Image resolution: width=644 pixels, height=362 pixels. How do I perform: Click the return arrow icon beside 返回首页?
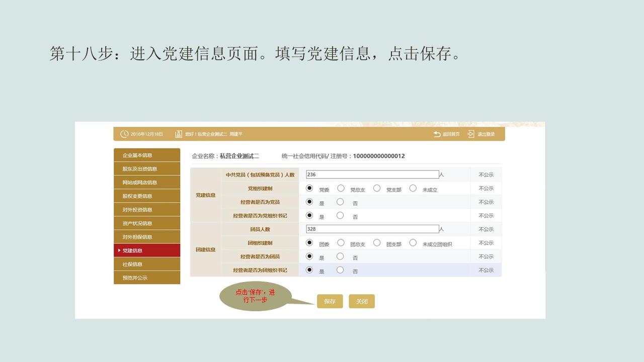[x=437, y=134]
